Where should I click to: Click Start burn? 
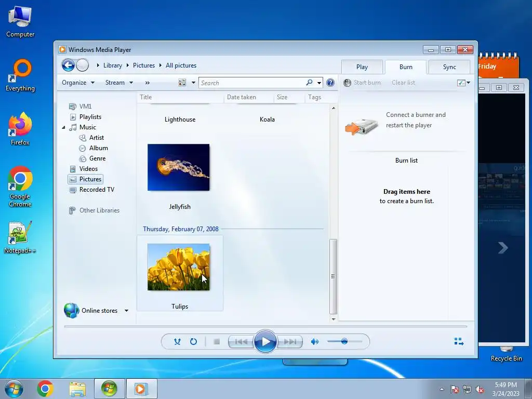coord(362,83)
